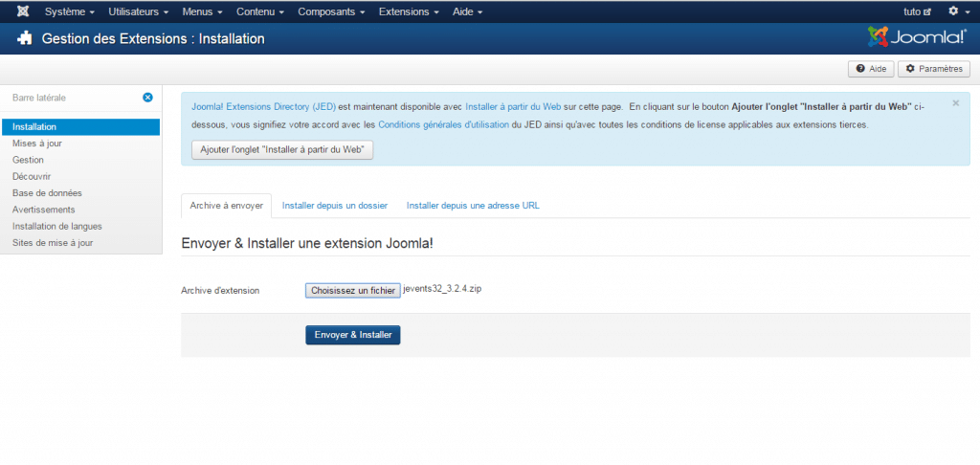
Task: Open the settings gear icon menu
Action: (x=956, y=11)
